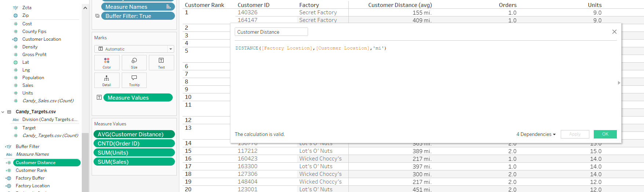Select the Customer Distance field in data pane
This screenshot has height=192, width=644.
click(x=47, y=163)
